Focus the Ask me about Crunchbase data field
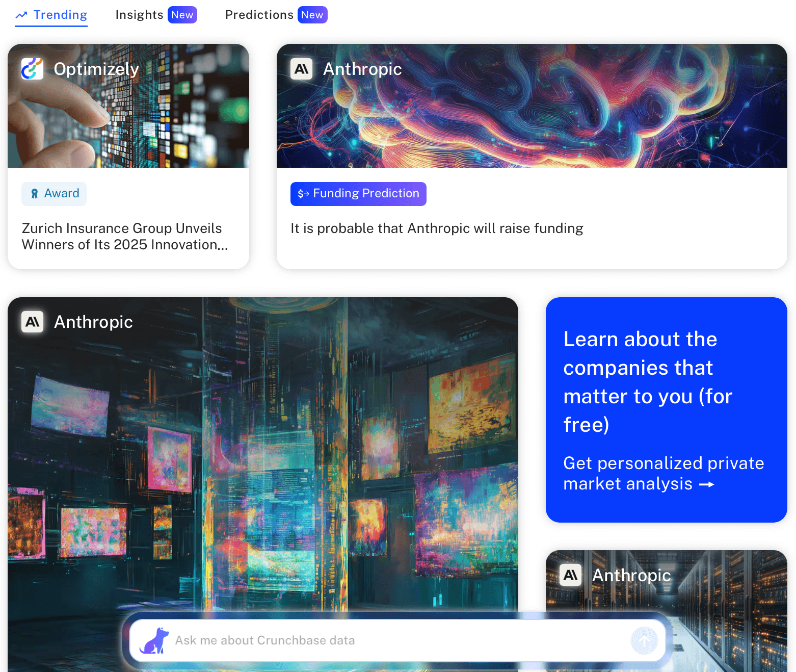Image resolution: width=796 pixels, height=672 pixels. tap(397, 640)
